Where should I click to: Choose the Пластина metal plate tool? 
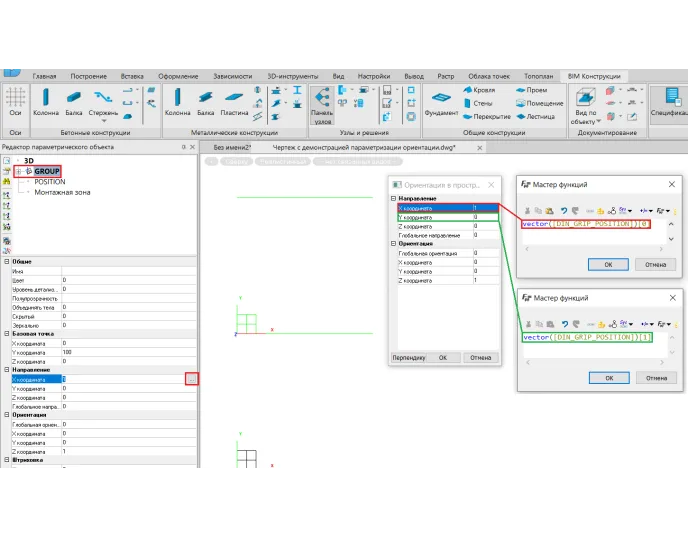234,102
